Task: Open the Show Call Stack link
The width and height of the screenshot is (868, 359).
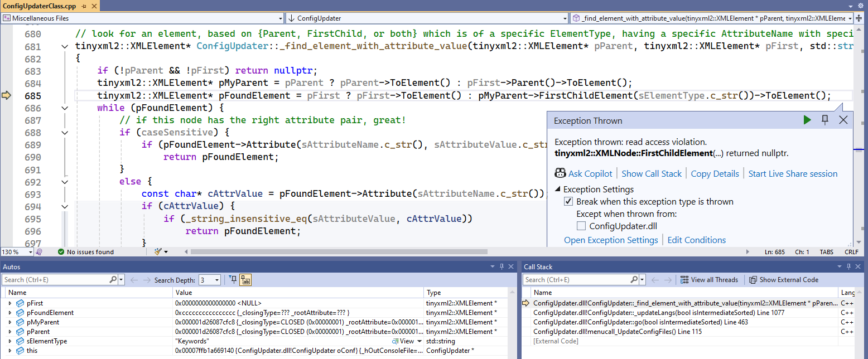Action: [652, 174]
